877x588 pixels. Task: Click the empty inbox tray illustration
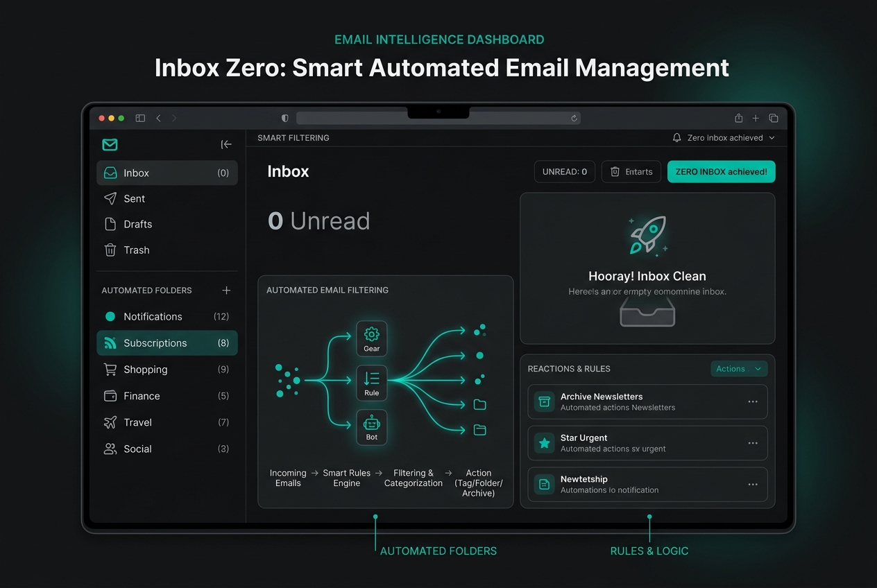[647, 313]
